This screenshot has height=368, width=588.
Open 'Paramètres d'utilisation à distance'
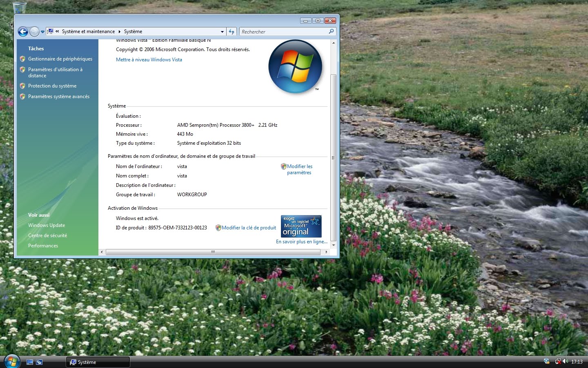pos(55,72)
